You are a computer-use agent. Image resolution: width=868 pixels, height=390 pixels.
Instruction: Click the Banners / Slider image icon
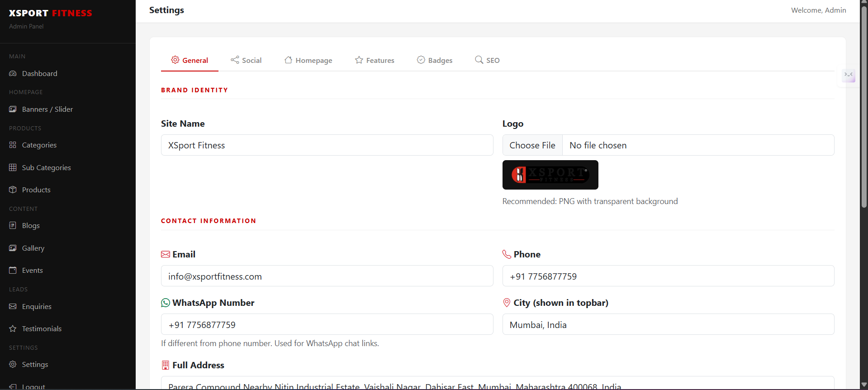coord(13,109)
